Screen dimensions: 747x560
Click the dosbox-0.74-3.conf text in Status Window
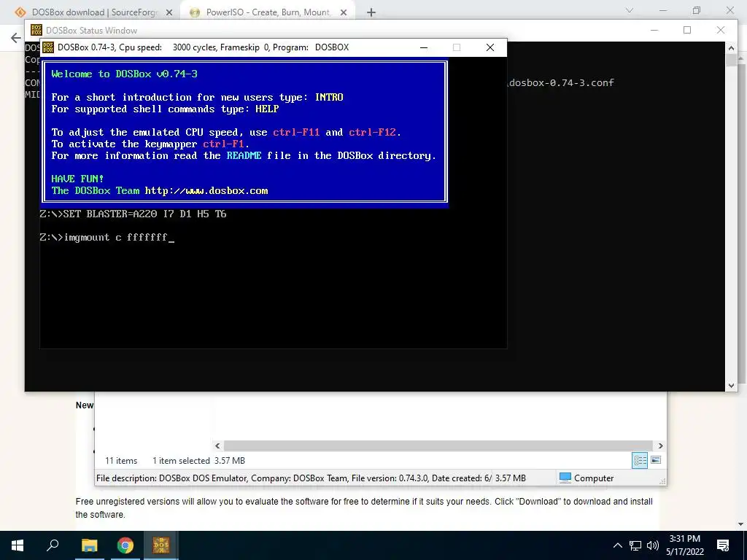click(x=562, y=83)
